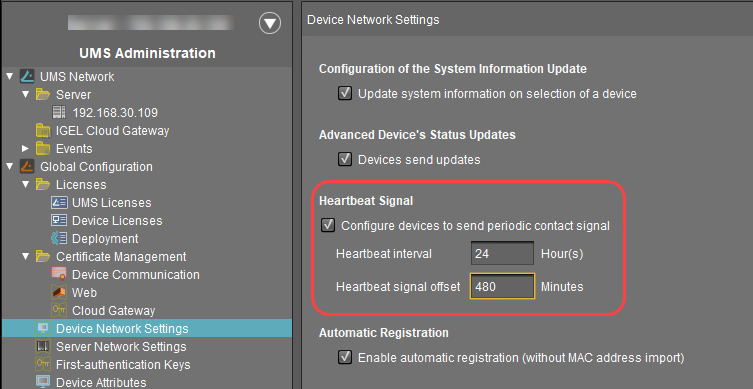
Task: Toggle Update system information on selection checkbox
Action: click(x=345, y=93)
